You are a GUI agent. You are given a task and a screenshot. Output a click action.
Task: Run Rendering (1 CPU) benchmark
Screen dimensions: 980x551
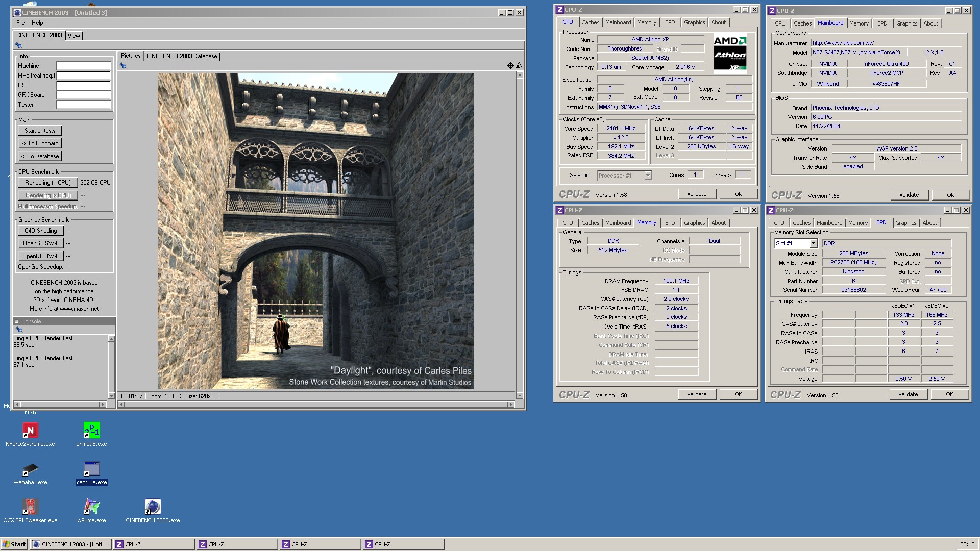(48, 183)
